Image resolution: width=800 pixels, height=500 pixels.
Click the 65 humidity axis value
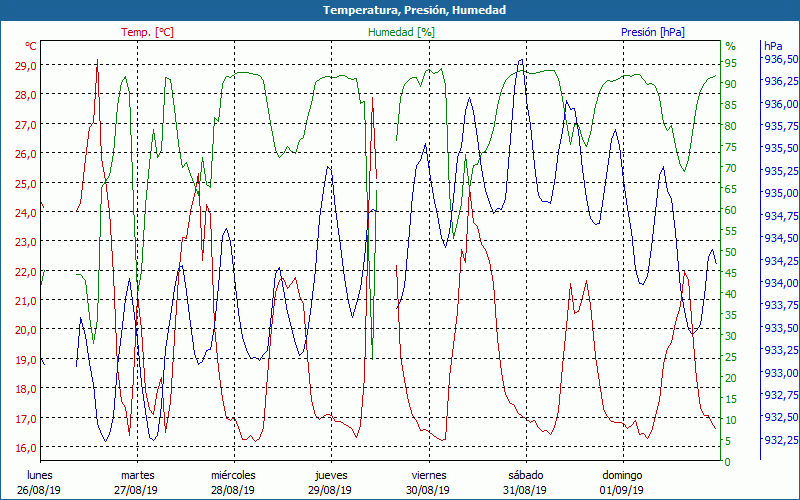click(731, 189)
